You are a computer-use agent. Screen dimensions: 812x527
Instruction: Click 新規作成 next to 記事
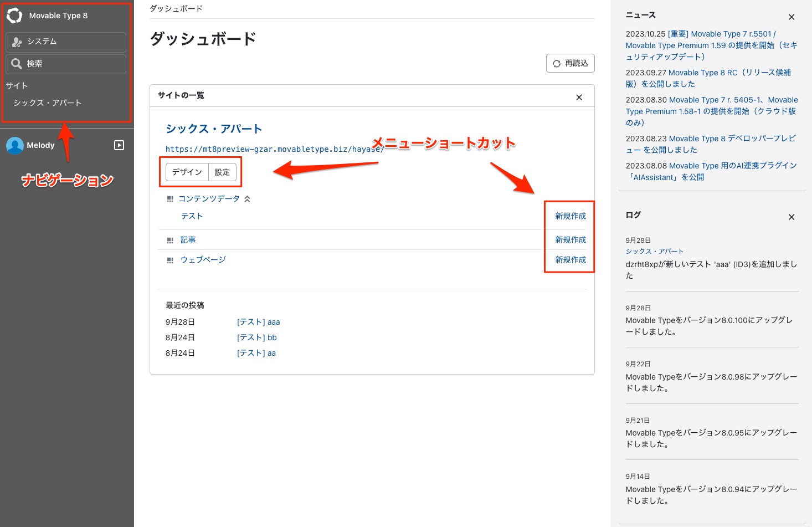tap(570, 239)
